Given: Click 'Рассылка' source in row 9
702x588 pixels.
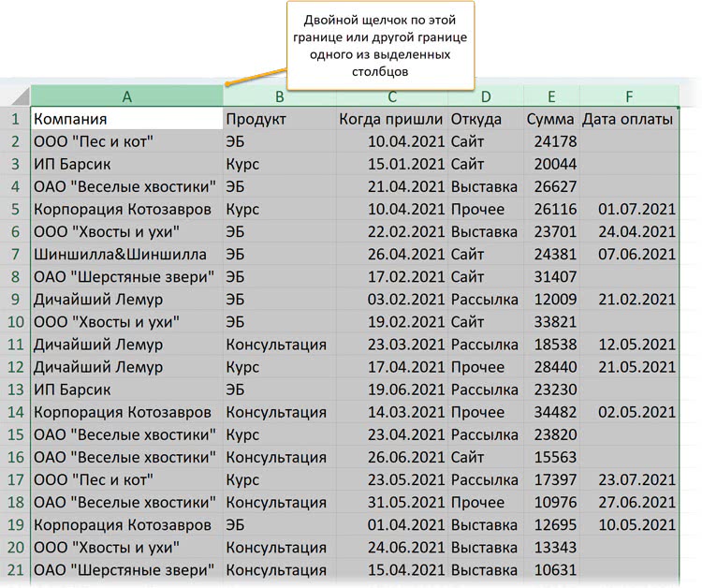Looking at the screenshot, I should [x=486, y=300].
